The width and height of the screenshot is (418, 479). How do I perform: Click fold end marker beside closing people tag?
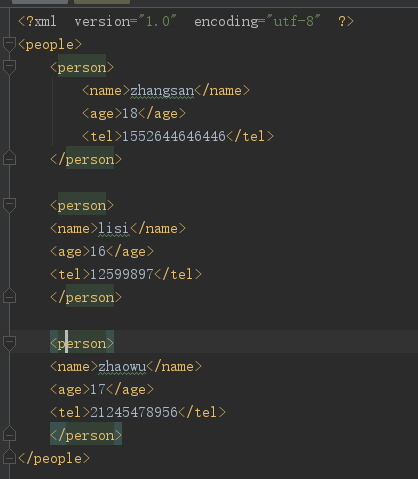pos(9,457)
